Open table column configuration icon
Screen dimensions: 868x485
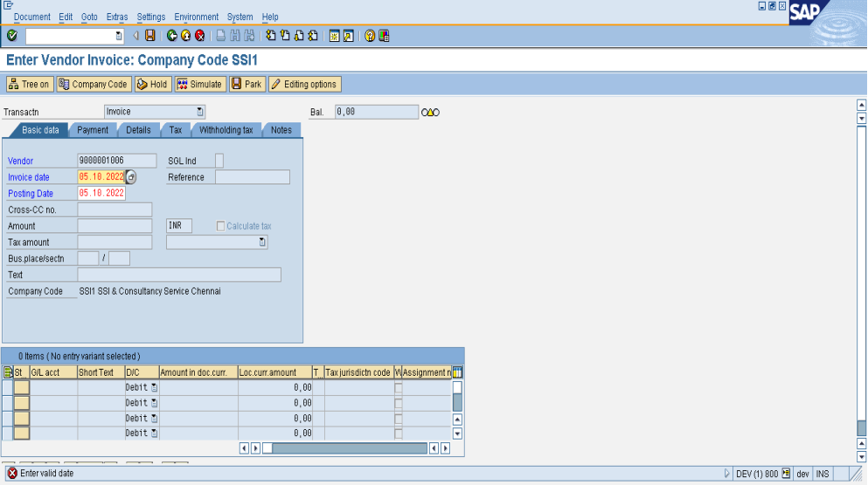tap(457, 372)
